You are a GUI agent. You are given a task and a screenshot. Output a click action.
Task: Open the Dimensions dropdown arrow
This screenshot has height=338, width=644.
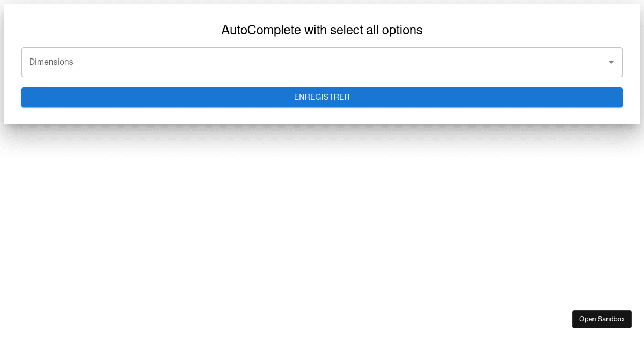(x=611, y=62)
